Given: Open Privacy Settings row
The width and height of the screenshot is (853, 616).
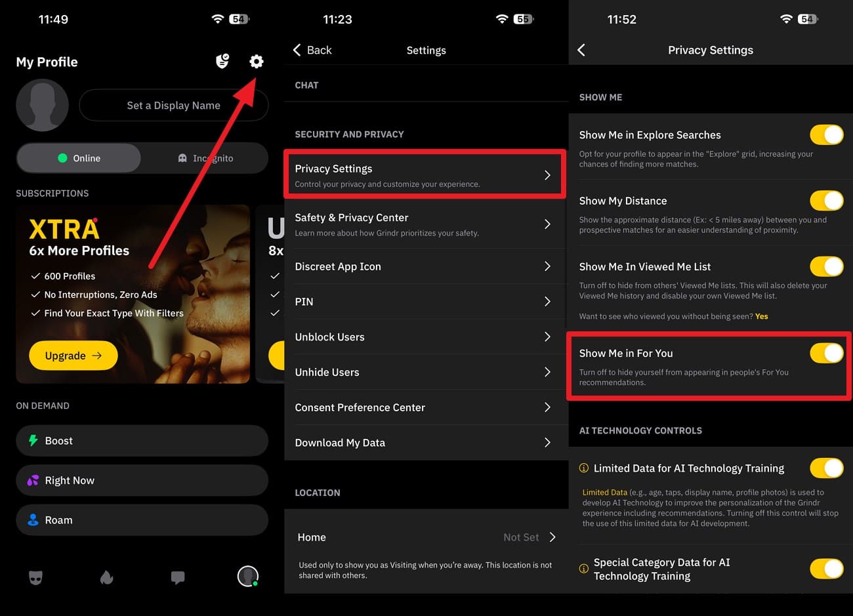Looking at the screenshot, I should click(425, 175).
